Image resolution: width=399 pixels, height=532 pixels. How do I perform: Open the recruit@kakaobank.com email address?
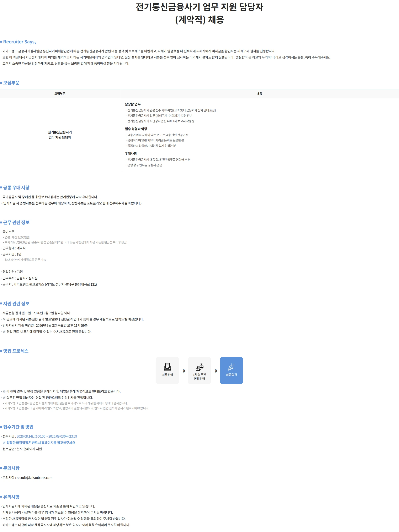34,477
